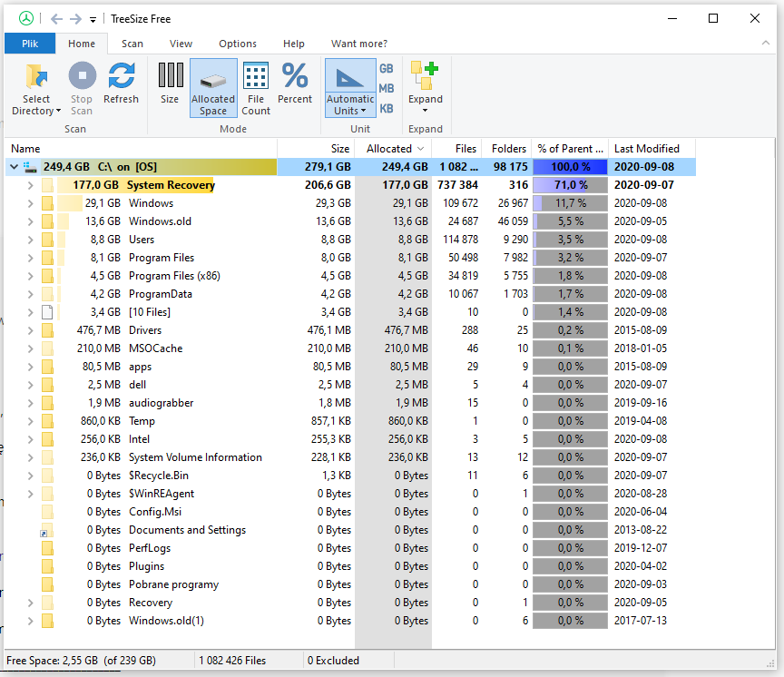Click the drive icon for C:\
The width and height of the screenshot is (784, 677).
tap(31, 166)
